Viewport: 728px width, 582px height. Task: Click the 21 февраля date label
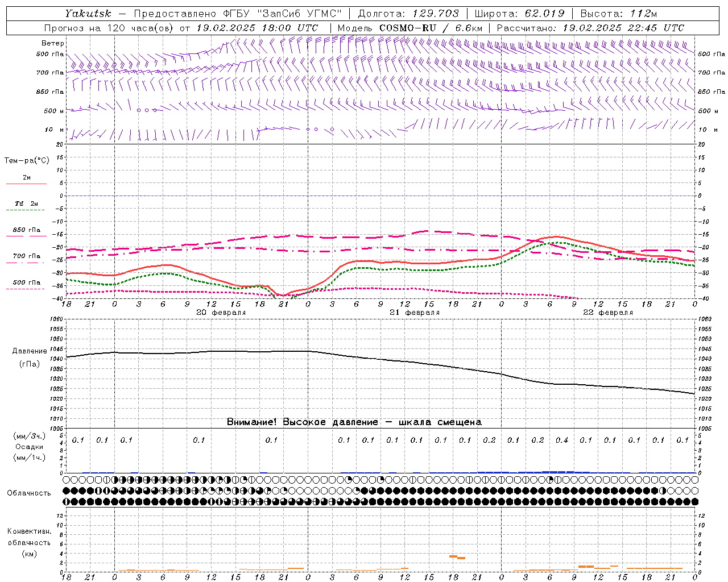(x=414, y=313)
